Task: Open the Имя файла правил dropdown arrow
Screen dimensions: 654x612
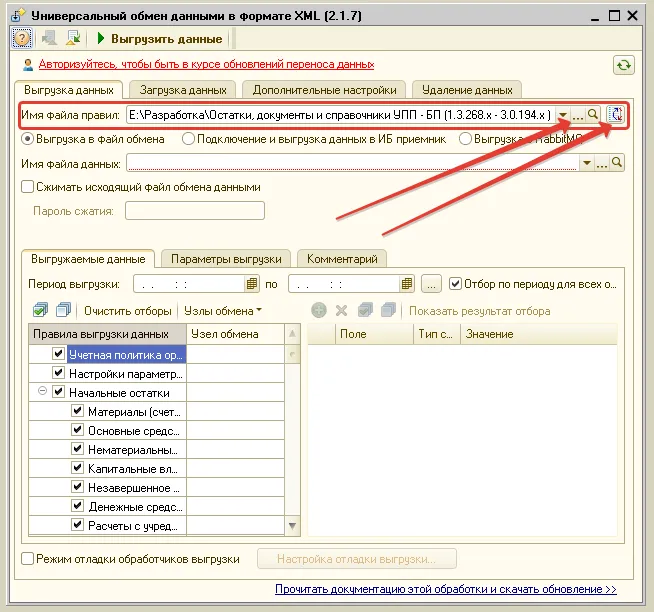Action: tap(564, 115)
